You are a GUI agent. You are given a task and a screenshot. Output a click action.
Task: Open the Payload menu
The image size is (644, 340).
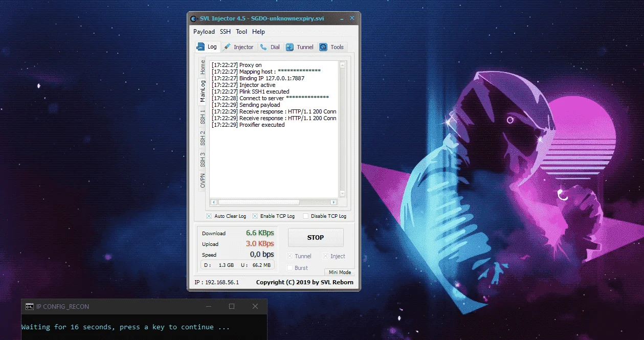tap(204, 32)
